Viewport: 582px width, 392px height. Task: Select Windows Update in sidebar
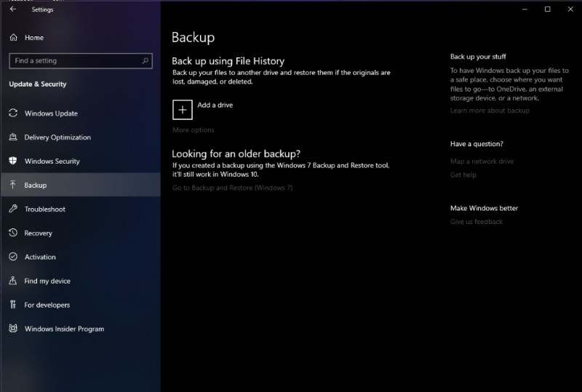(51, 113)
